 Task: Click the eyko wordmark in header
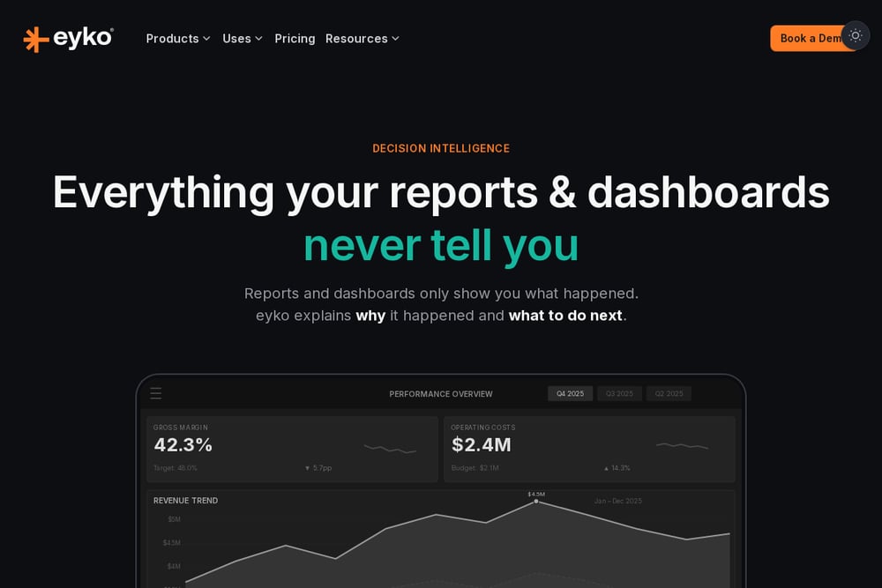coord(83,38)
